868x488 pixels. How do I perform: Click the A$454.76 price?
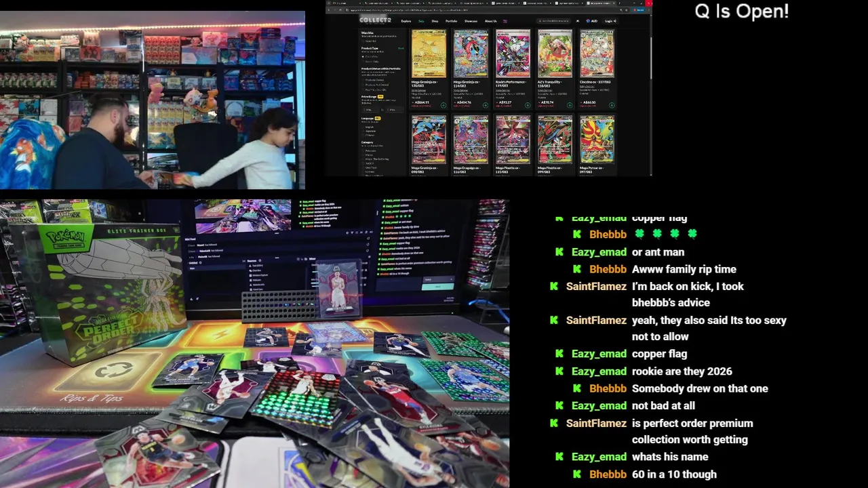pos(464,102)
